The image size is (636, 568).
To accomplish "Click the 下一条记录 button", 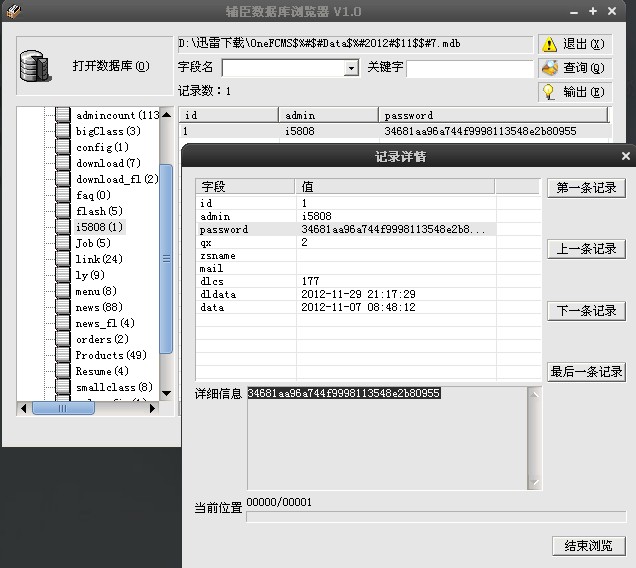I will [x=586, y=311].
